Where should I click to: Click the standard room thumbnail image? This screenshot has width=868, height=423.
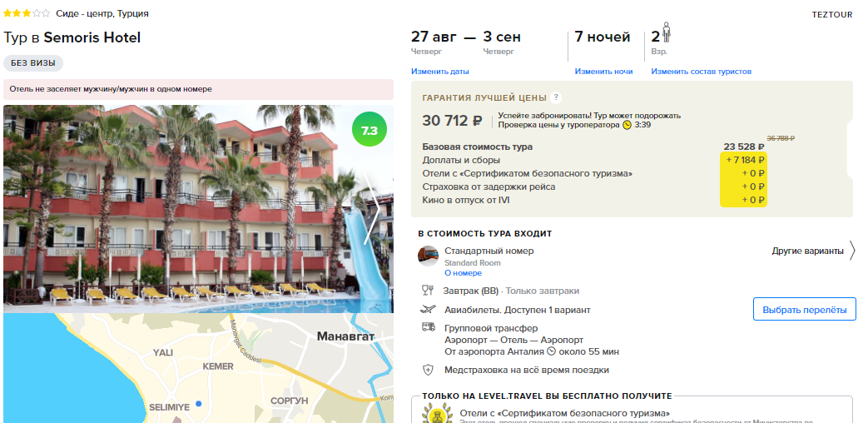point(428,256)
